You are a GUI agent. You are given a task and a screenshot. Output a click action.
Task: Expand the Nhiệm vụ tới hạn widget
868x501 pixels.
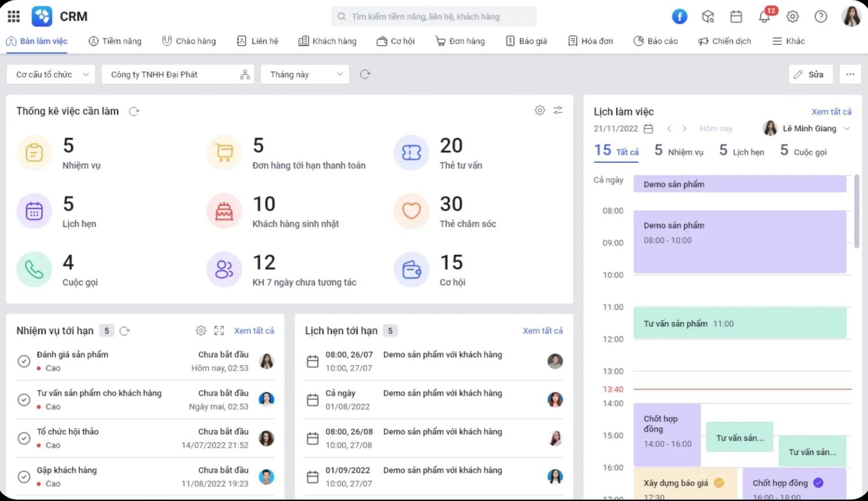coord(219,331)
